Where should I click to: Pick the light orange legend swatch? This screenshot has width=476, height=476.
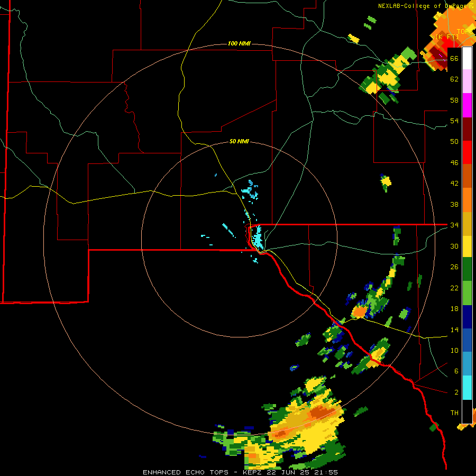[467, 200]
